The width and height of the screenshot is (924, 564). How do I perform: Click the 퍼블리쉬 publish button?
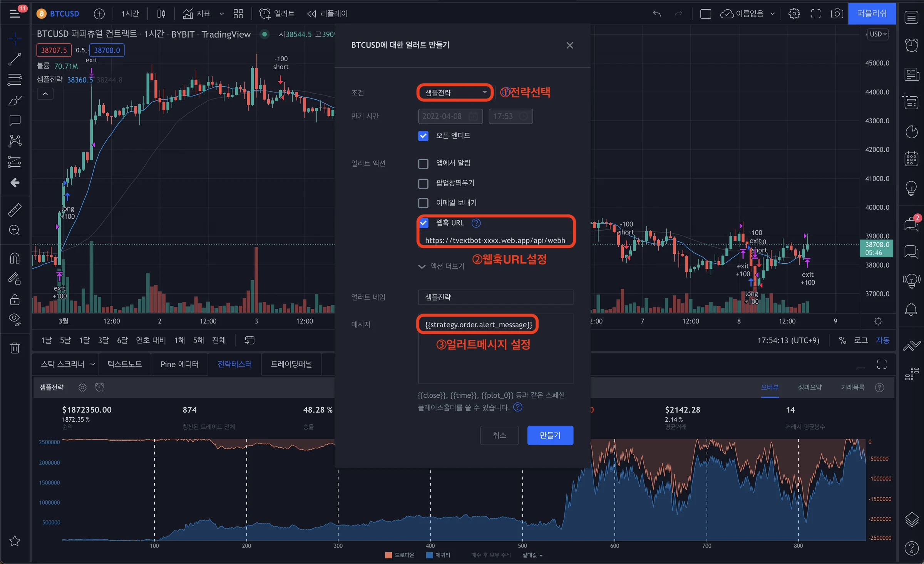pyautogui.click(x=872, y=14)
